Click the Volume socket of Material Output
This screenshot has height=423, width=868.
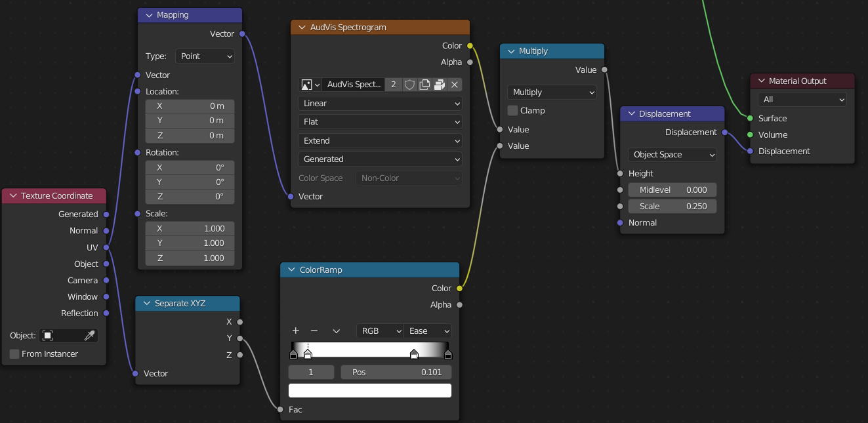[x=750, y=135]
